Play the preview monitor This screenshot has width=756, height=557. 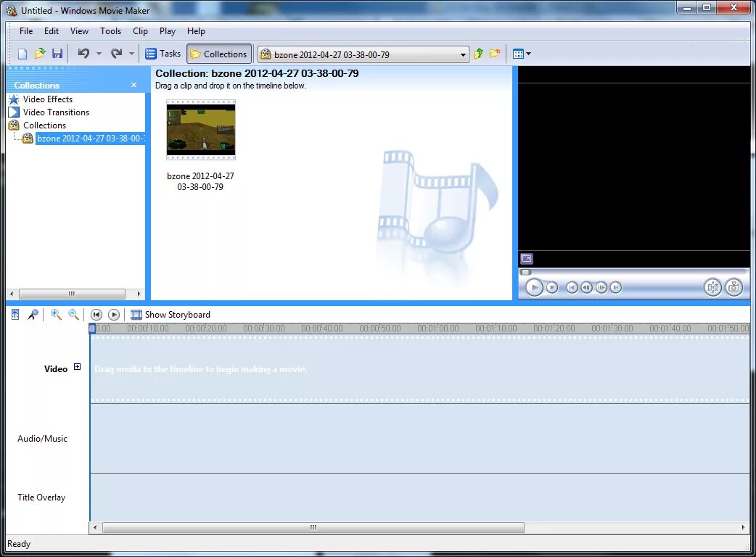pyautogui.click(x=534, y=288)
